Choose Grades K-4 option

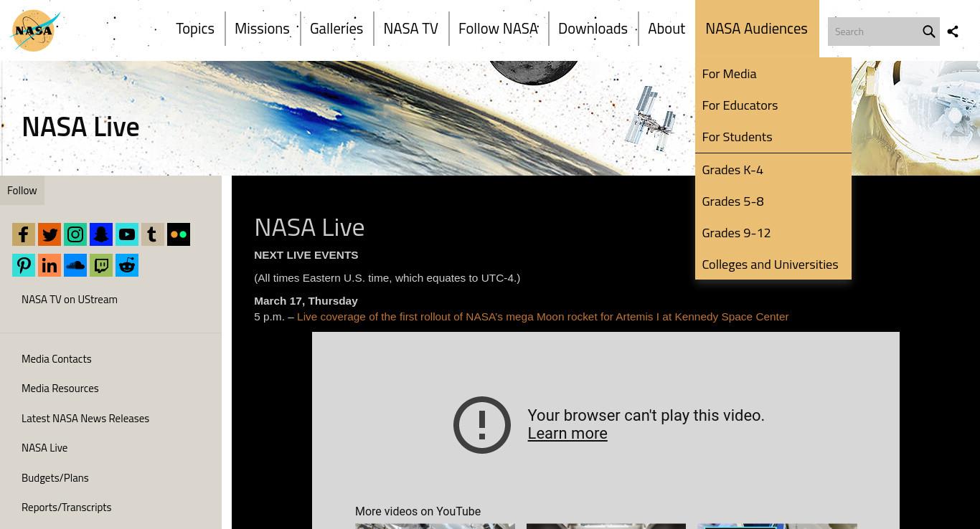[x=773, y=170]
